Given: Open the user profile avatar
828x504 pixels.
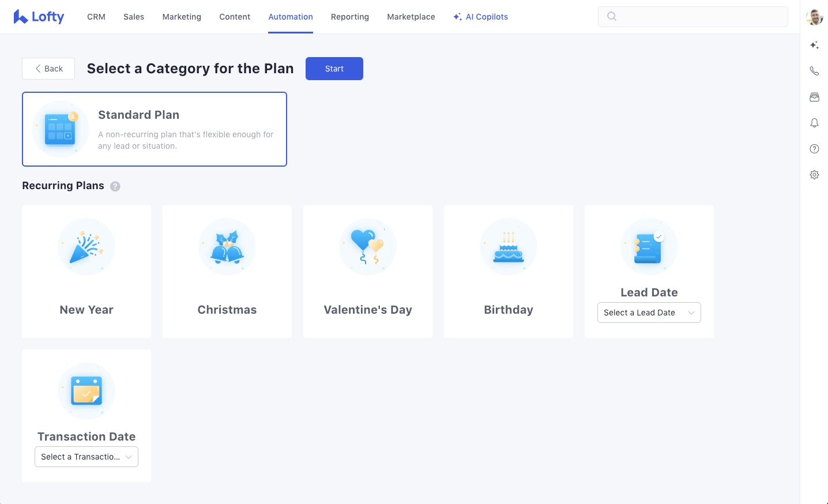Looking at the screenshot, I should coord(814,17).
